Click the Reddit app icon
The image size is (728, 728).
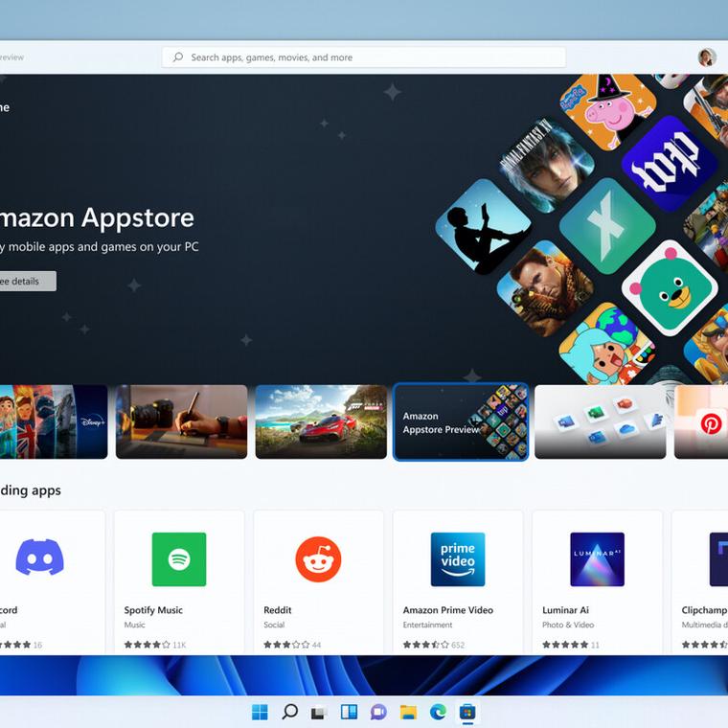[318, 559]
